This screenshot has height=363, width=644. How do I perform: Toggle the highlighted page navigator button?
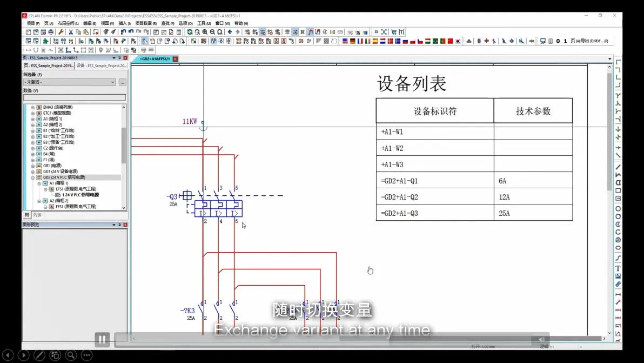[145, 41]
